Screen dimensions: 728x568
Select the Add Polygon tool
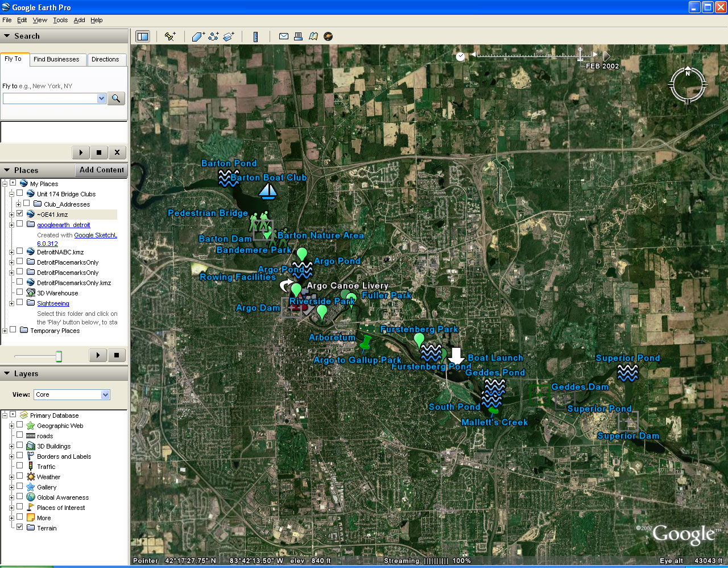(x=198, y=36)
